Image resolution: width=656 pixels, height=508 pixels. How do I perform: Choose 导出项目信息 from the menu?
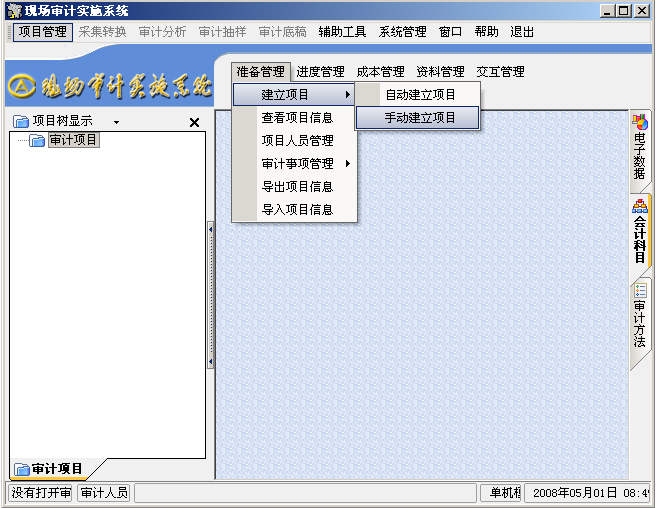pyautogui.click(x=294, y=187)
